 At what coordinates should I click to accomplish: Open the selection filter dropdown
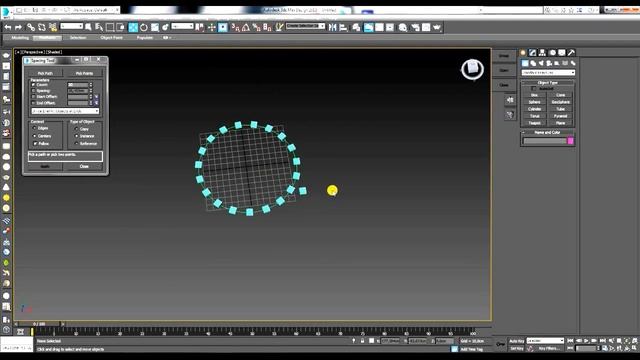coord(71,27)
